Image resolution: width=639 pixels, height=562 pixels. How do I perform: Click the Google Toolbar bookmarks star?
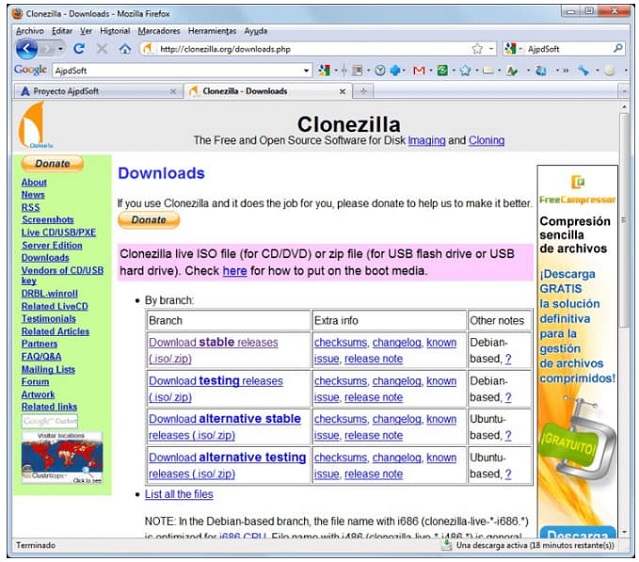point(465,71)
